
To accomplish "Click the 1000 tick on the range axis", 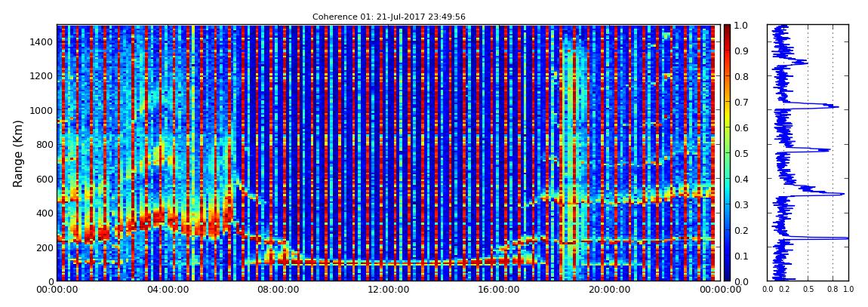I will tap(42, 111).
